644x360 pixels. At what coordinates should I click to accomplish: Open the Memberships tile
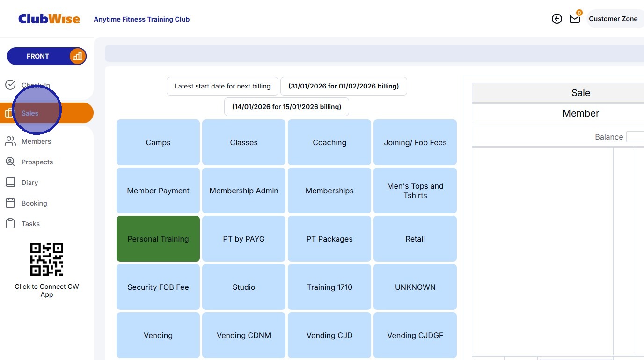click(329, 191)
